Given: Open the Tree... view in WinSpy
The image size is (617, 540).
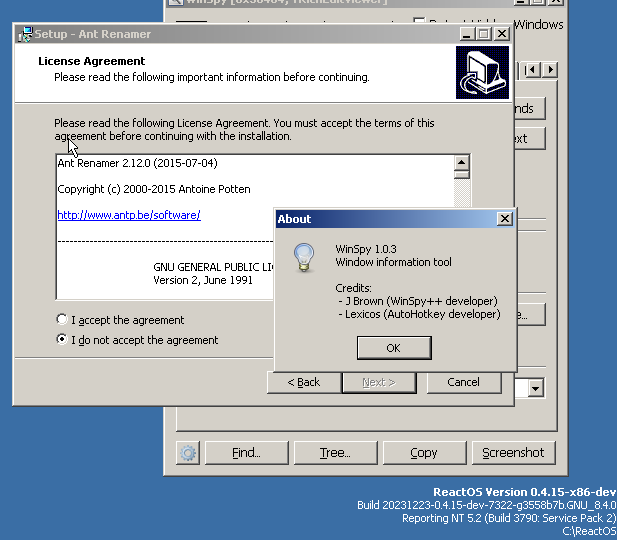Looking at the screenshot, I should coord(335,453).
